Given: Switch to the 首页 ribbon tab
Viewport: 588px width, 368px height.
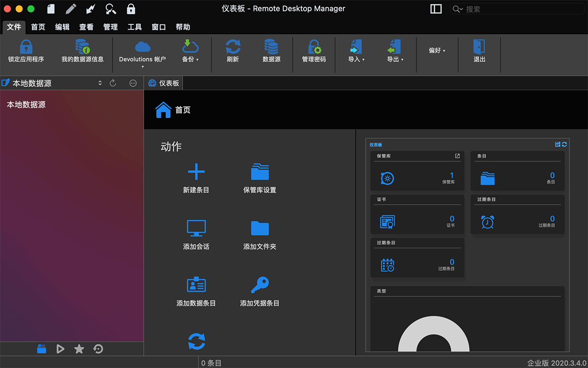Looking at the screenshot, I should tap(38, 27).
